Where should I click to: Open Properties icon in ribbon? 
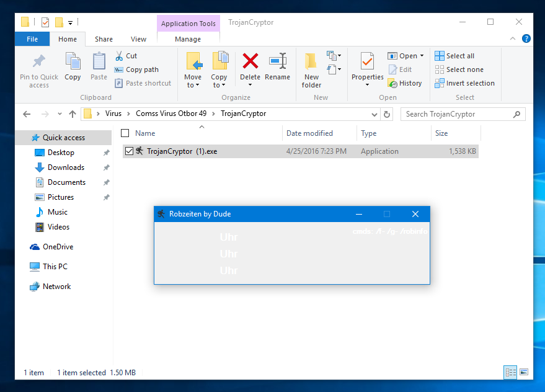point(367,62)
